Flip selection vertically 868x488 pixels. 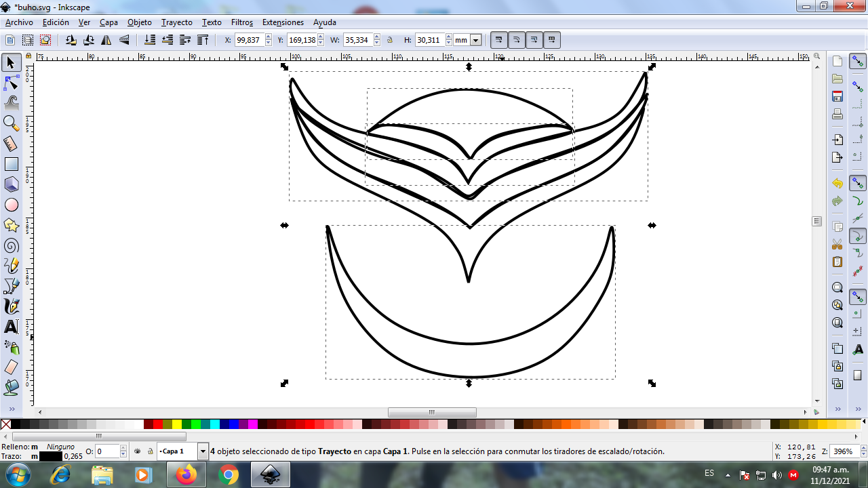123,40
